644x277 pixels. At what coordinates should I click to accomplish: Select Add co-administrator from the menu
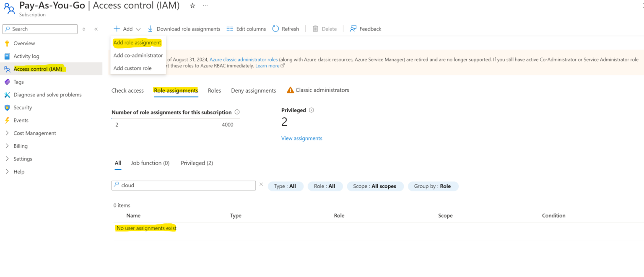pos(138,55)
